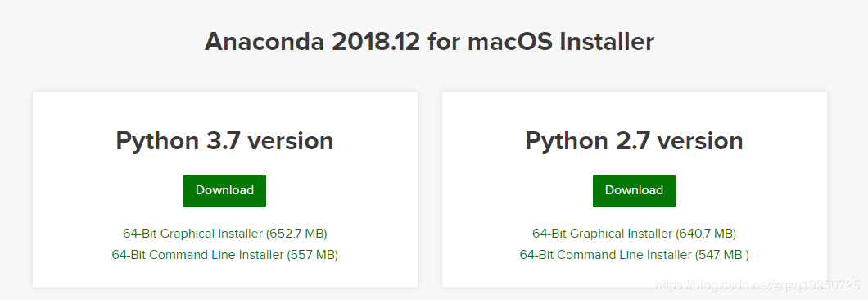
Task: Click the number 2.7 in Python 2.7 heading
Action: pos(631,141)
